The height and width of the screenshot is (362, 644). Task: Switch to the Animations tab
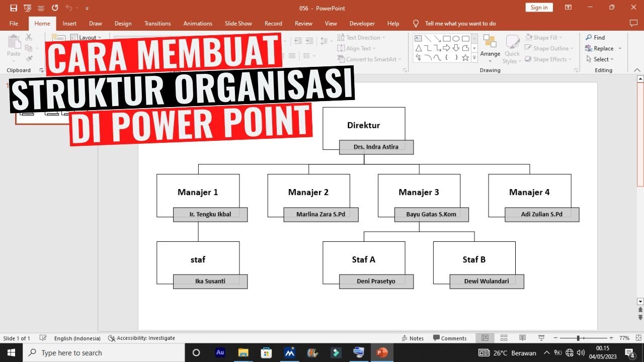[x=198, y=24]
